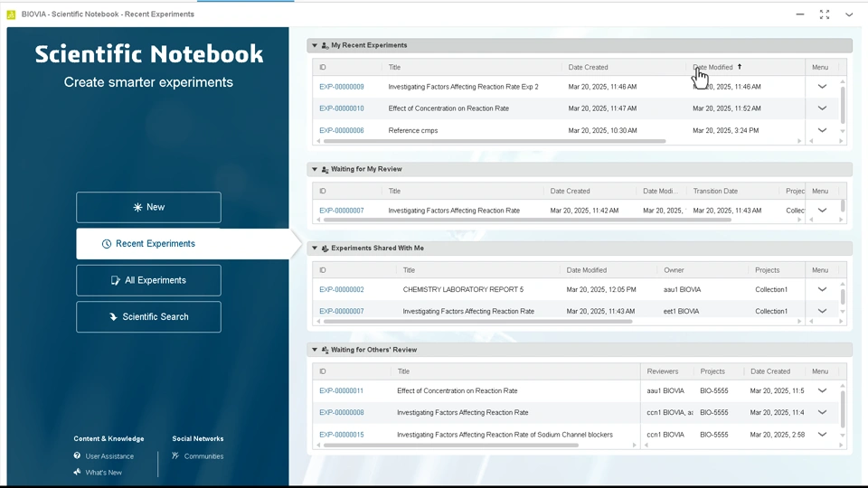Sort My Recent Experiments by Title column
The image size is (868, 488).
pyautogui.click(x=394, y=67)
